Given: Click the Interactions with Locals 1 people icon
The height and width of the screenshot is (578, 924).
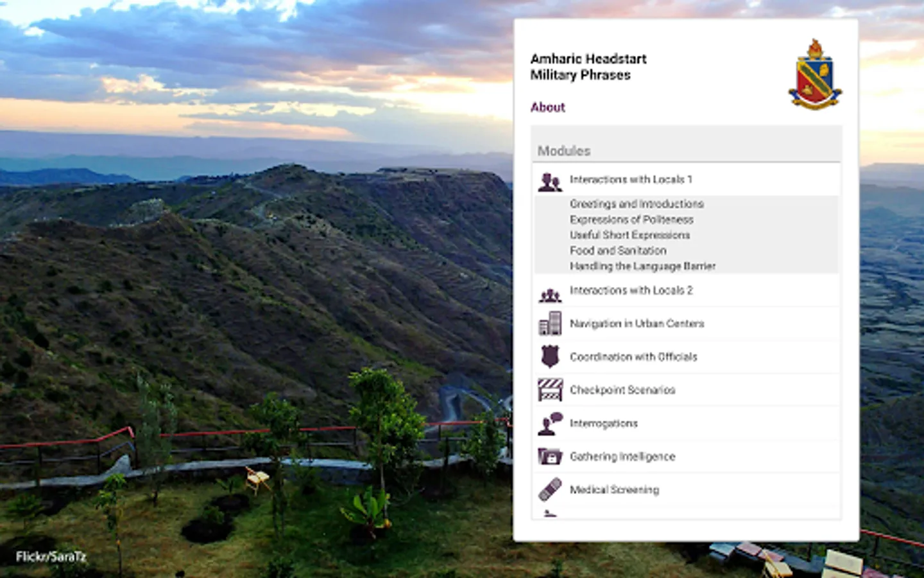Looking at the screenshot, I should pos(549,182).
